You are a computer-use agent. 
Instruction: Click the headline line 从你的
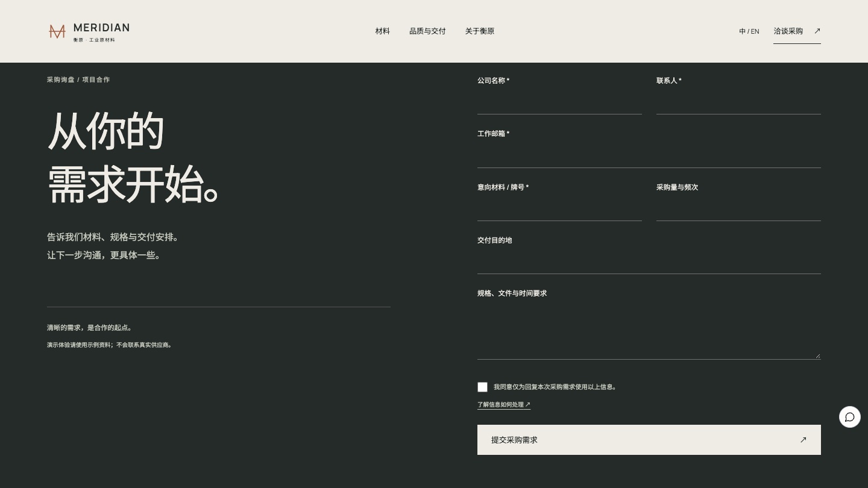106,130
